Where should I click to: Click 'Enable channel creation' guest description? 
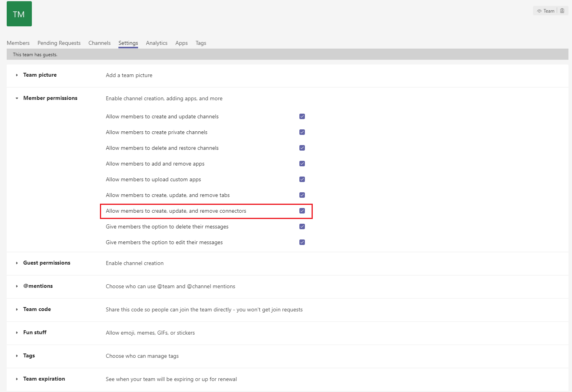point(135,263)
